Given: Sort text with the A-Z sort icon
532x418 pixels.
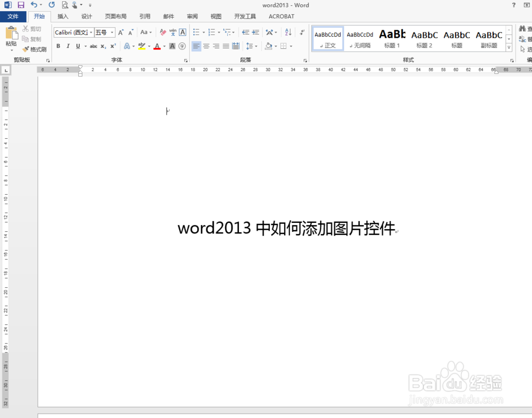Looking at the screenshot, I should coord(288,32).
